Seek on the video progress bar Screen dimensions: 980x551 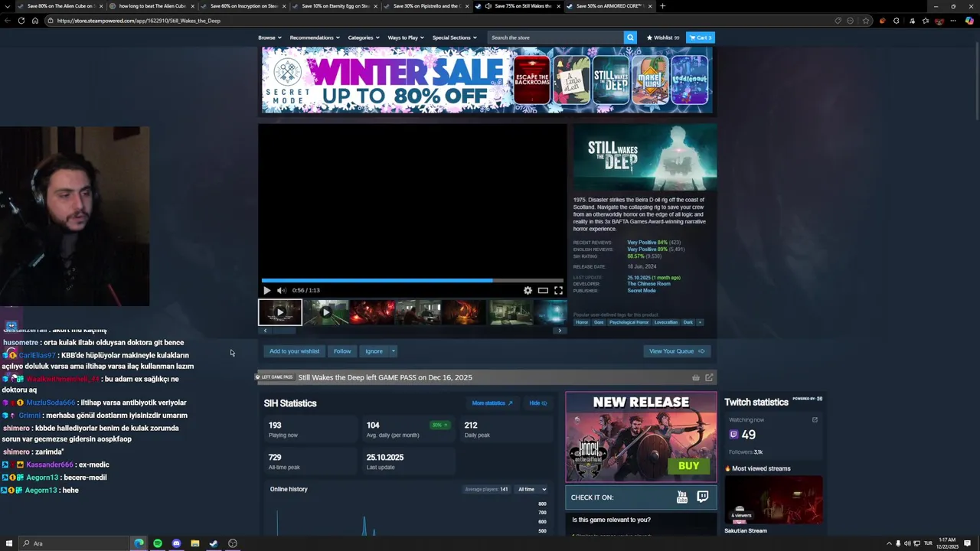point(413,280)
